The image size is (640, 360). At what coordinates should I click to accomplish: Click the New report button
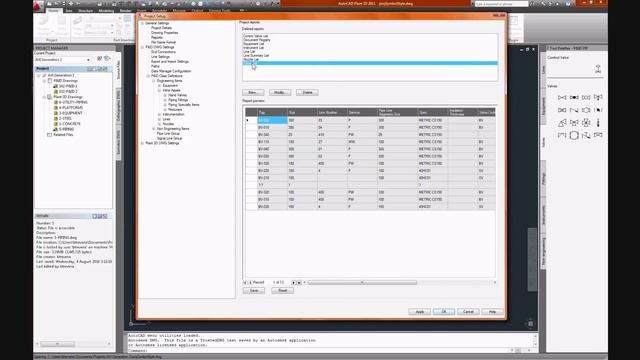coord(253,93)
